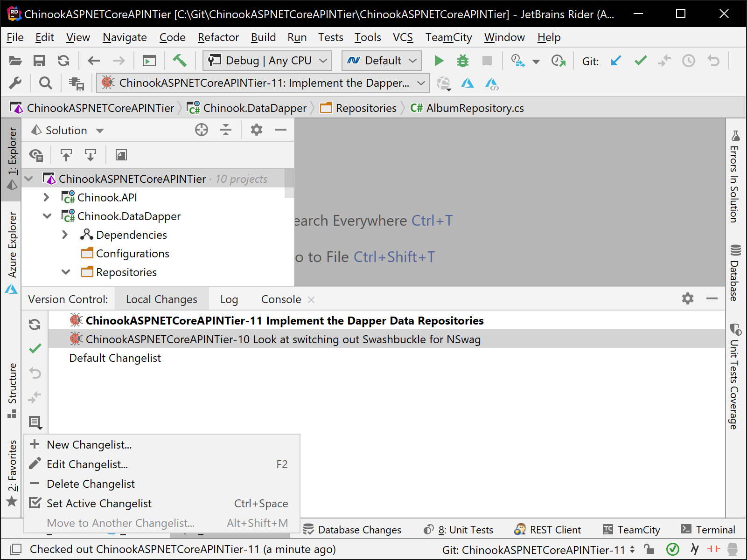
Task: Toggle the Azure Explorer side panel
Action: (x=12, y=252)
